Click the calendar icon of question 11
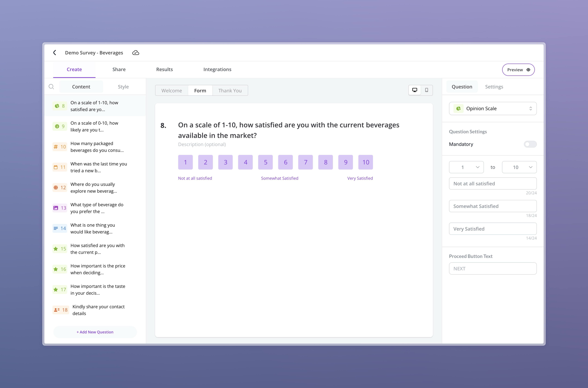Viewport: 588px width, 388px height. coord(56,167)
